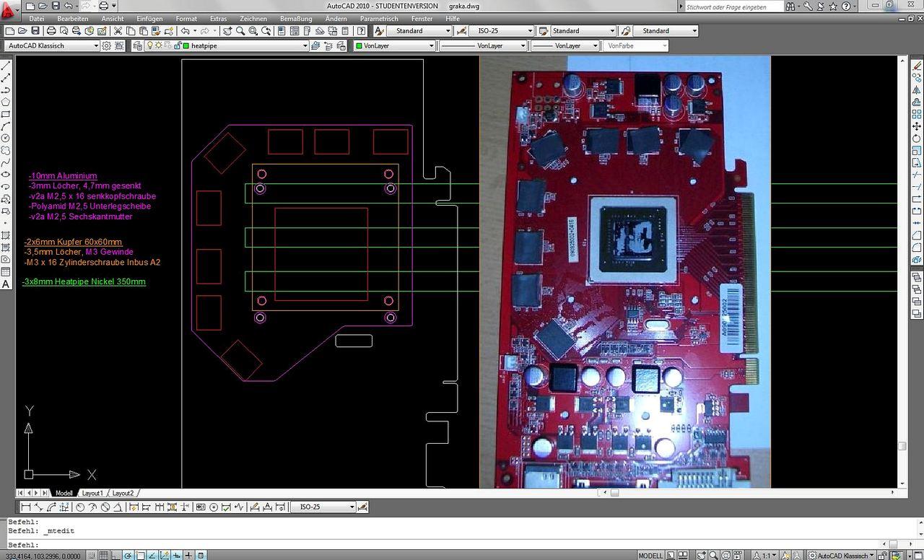Viewport: 924px width, 560px height.
Task: Toggle Polar tracking in status bar
Action: pos(128,555)
